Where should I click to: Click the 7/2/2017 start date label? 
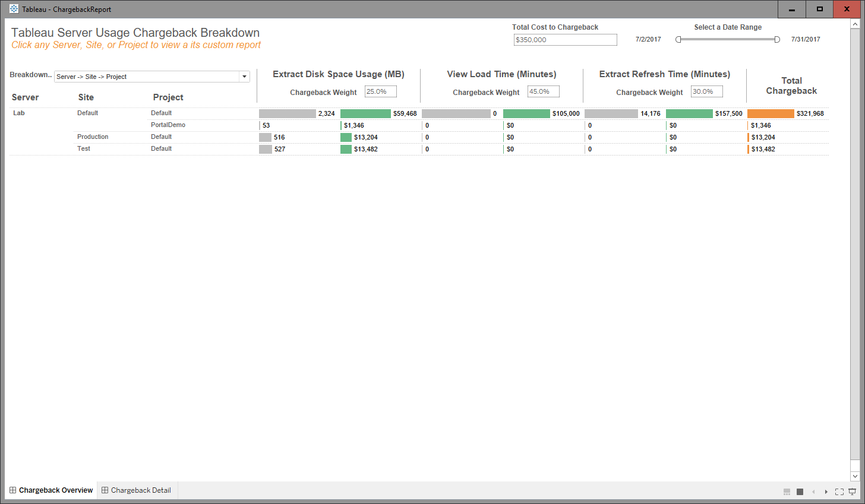tap(648, 39)
